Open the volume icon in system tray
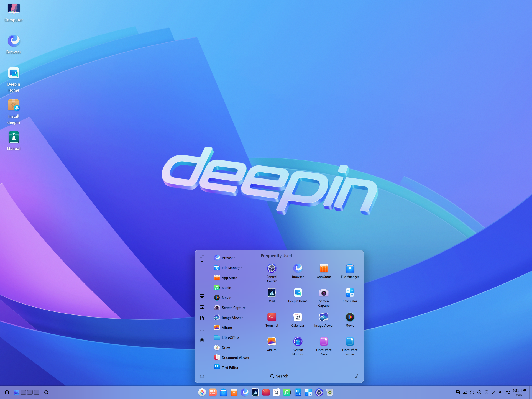This screenshot has height=399, width=532. click(501, 392)
